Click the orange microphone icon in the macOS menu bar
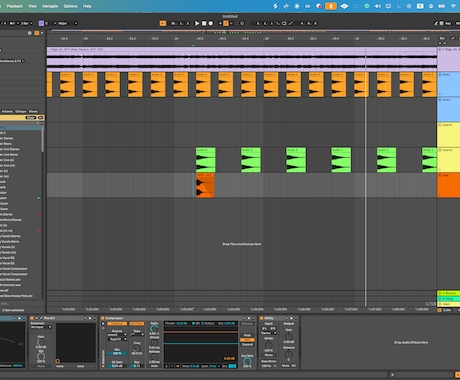This screenshot has width=460, height=380. tap(331, 6)
